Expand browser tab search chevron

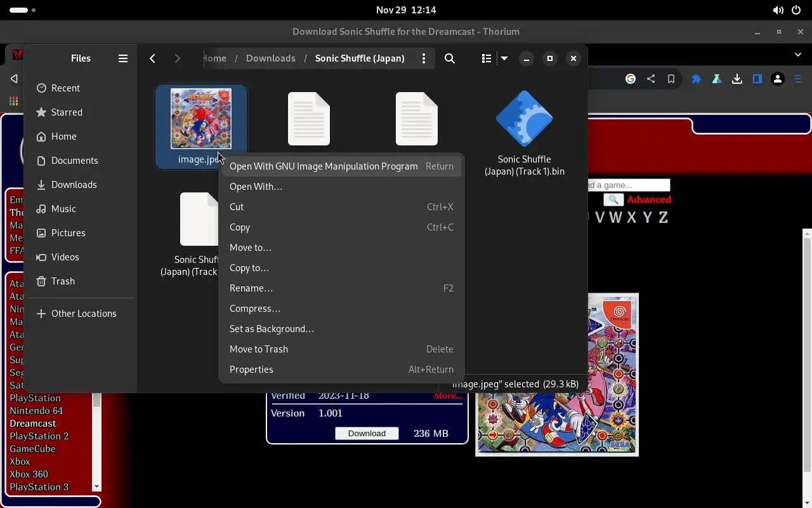point(798,55)
